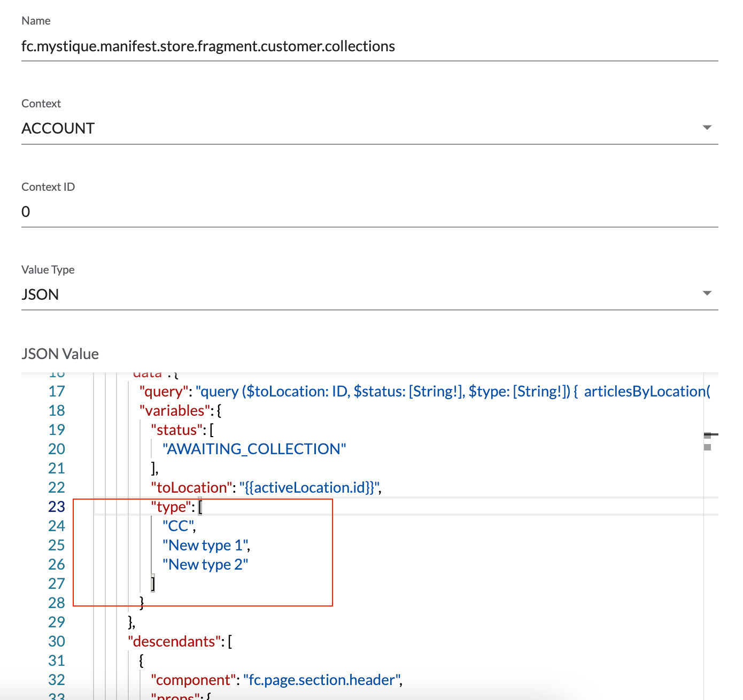Click the JSON value type text
Screen dimensions: 743x700
pos(40,295)
